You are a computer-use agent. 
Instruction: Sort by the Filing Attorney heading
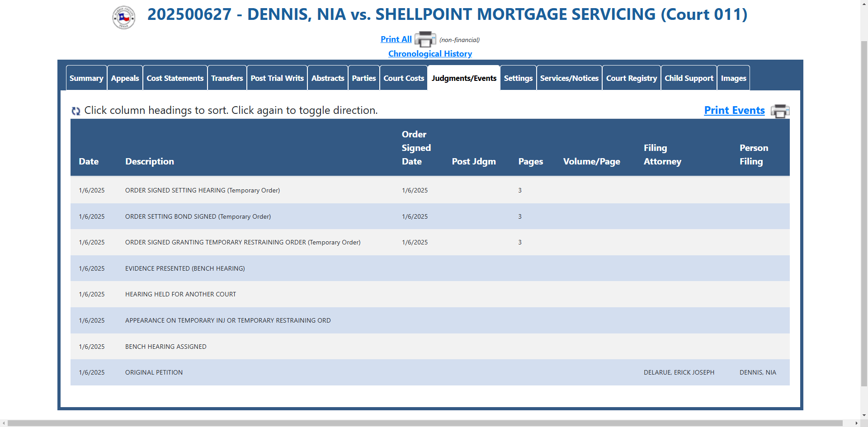pos(662,155)
